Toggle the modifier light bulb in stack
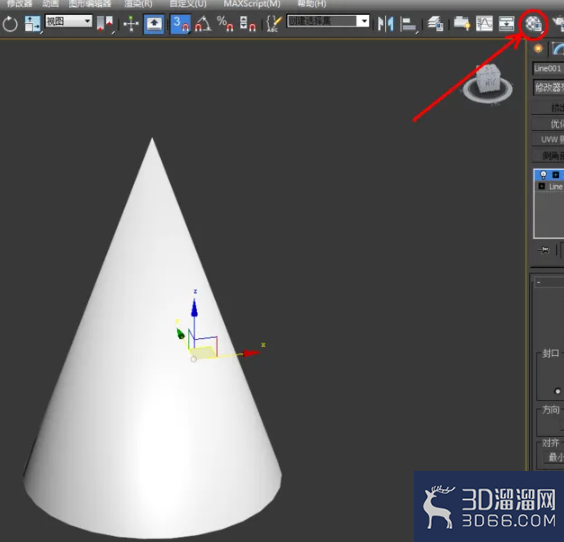564x542 pixels. [543, 175]
